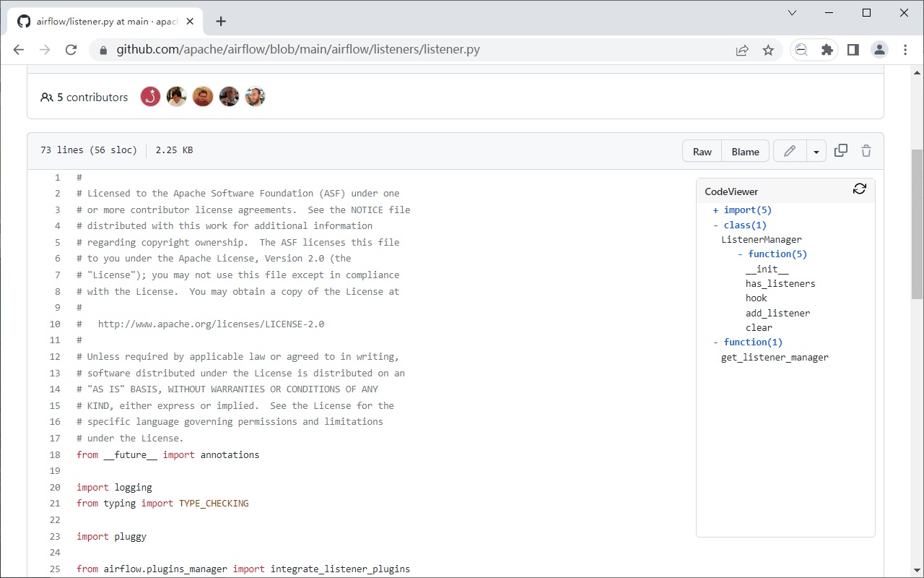Open the browser profile avatar

(879, 49)
